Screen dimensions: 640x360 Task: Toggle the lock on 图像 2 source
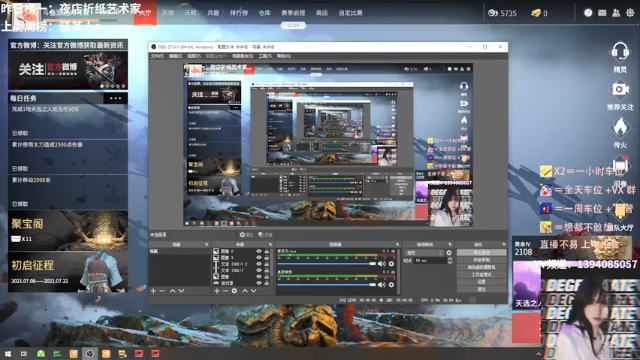(x=267, y=251)
